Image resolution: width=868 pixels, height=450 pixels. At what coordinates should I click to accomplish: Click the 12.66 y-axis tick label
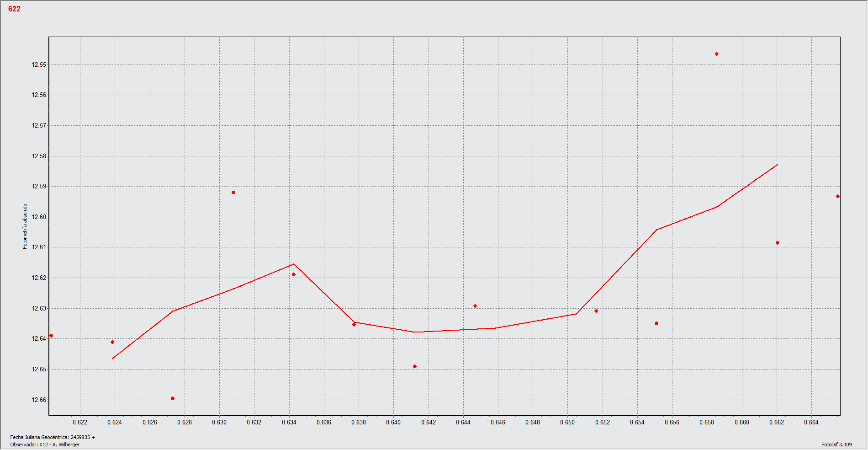[x=39, y=400]
